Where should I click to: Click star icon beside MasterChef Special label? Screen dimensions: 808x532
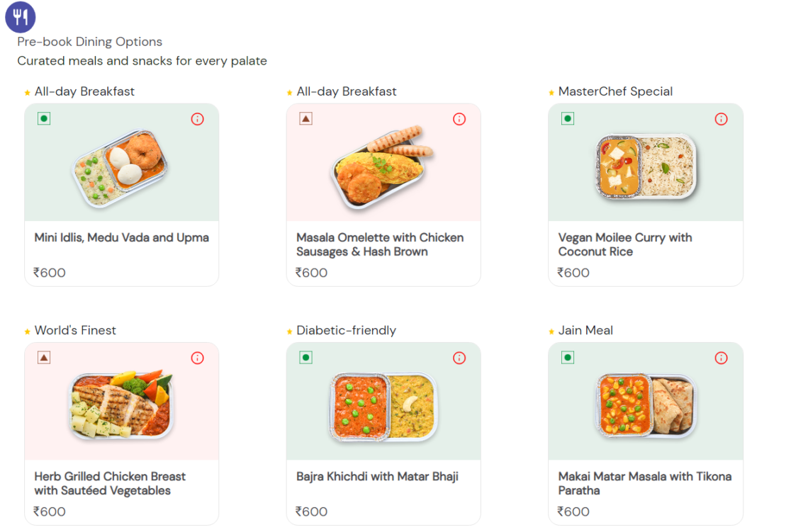(551, 91)
